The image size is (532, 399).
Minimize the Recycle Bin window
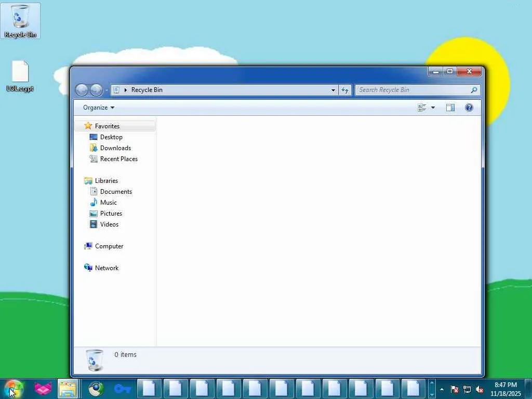click(x=436, y=71)
